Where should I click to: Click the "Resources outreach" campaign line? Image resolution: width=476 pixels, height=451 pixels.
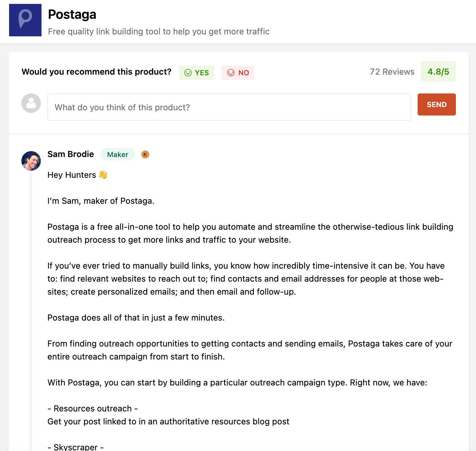coord(92,408)
